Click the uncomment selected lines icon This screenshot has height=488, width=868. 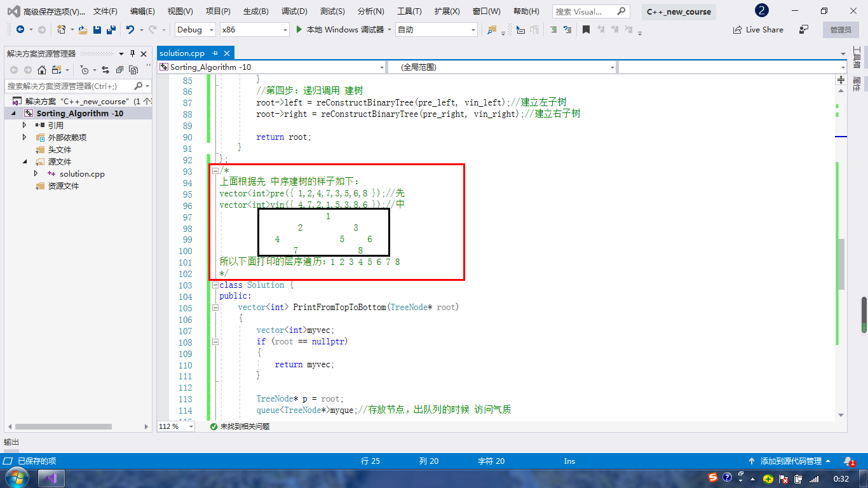567,29
